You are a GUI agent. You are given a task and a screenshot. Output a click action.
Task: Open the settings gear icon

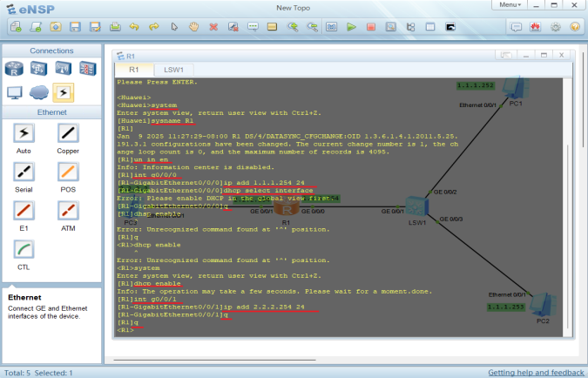[556, 27]
